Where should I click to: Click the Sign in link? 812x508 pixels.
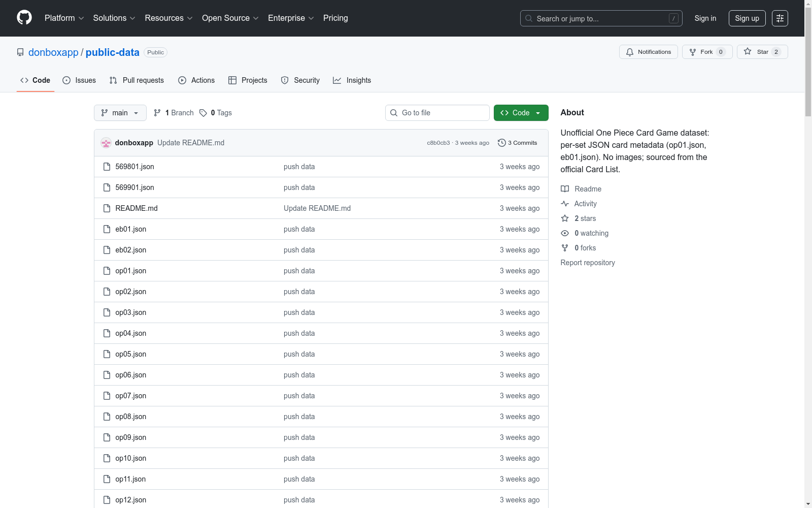(705, 18)
